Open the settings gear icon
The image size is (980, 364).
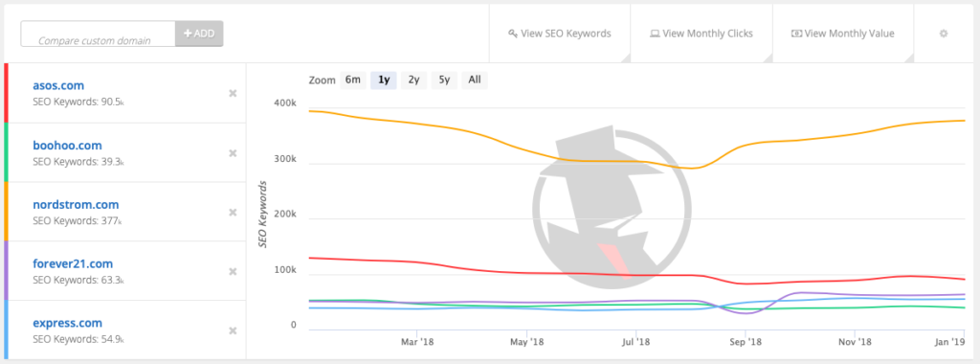point(944,34)
